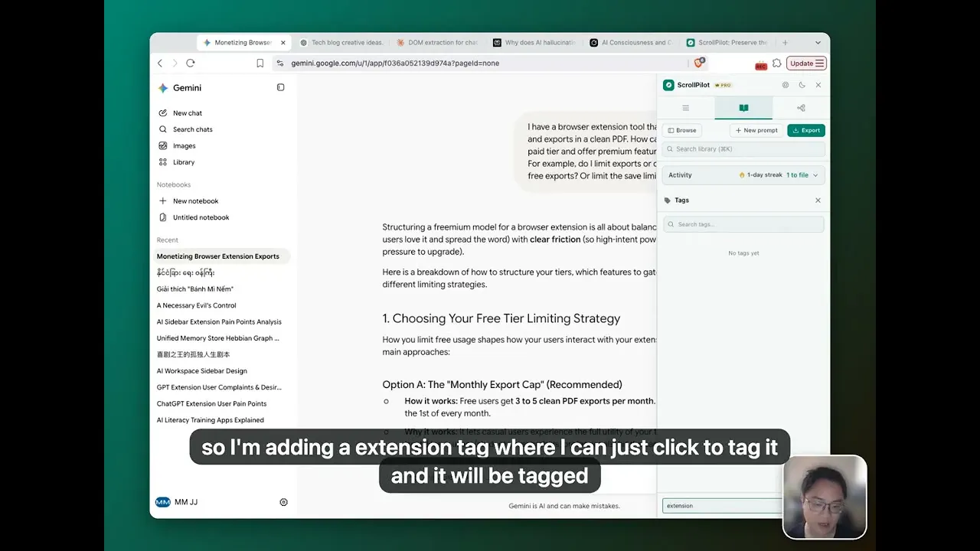Viewport: 980px width, 551px height.
Task: Click the "1 to file" link
Action: tap(797, 175)
